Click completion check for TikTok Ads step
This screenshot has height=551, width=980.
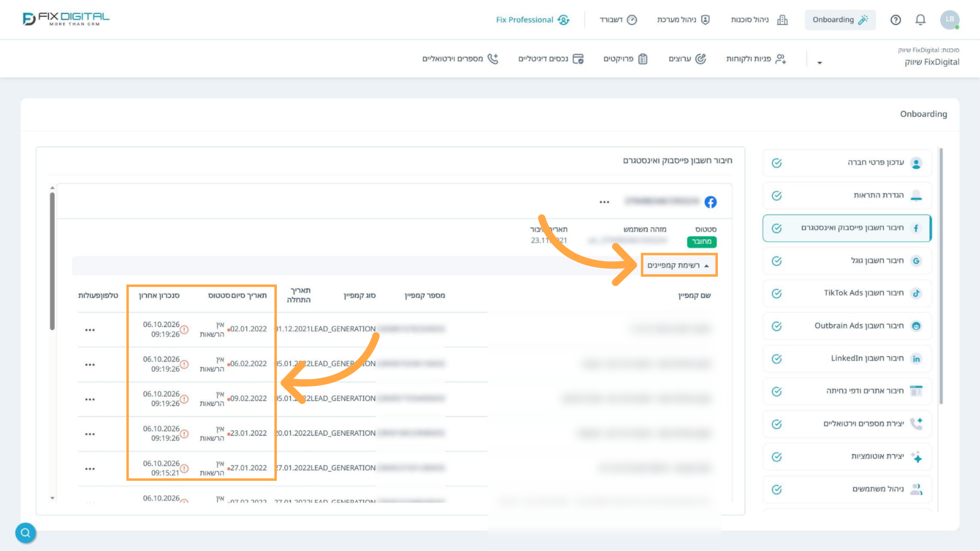click(777, 293)
